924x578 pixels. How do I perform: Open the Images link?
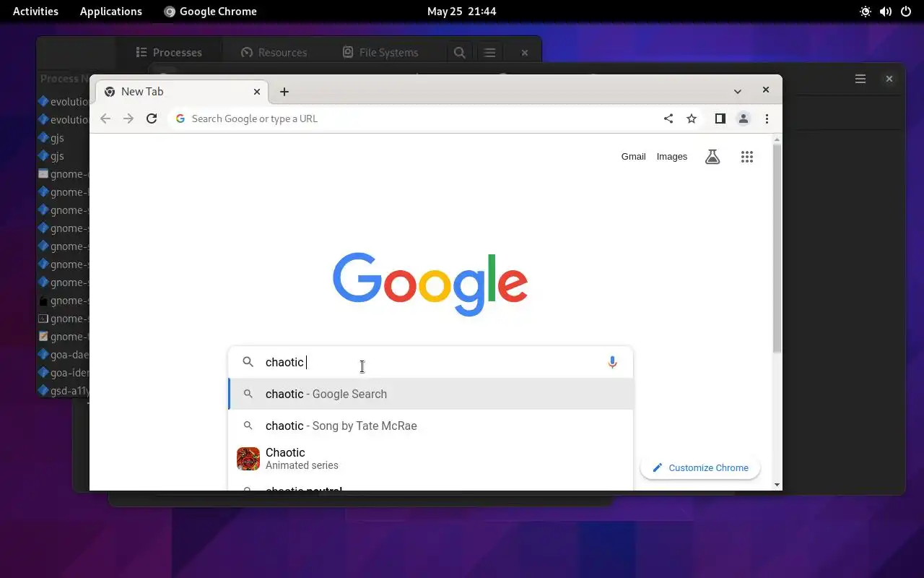click(672, 157)
